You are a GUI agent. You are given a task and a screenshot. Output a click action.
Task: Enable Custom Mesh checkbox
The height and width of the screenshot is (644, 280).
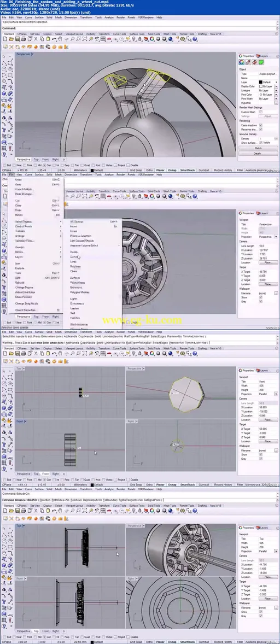[x=261, y=112]
